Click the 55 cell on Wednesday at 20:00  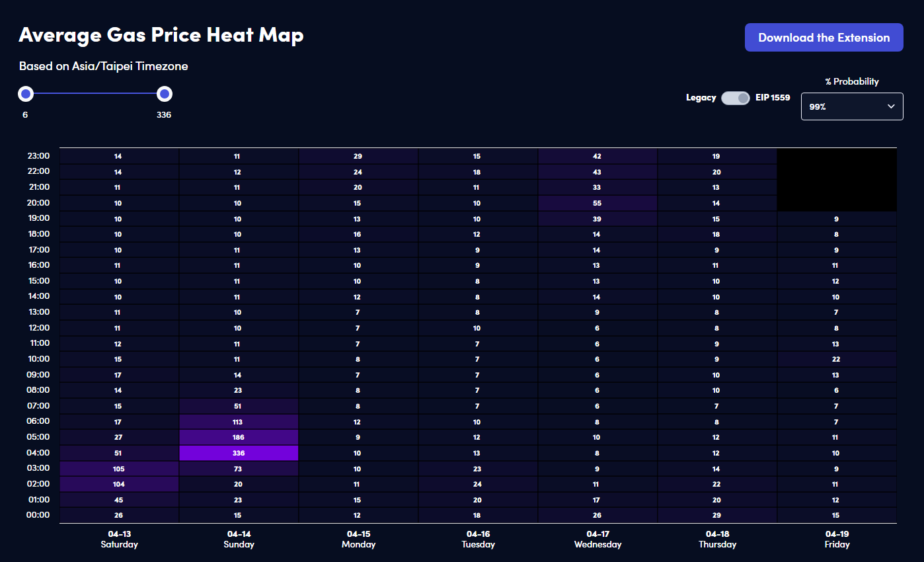pyautogui.click(x=597, y=203)
